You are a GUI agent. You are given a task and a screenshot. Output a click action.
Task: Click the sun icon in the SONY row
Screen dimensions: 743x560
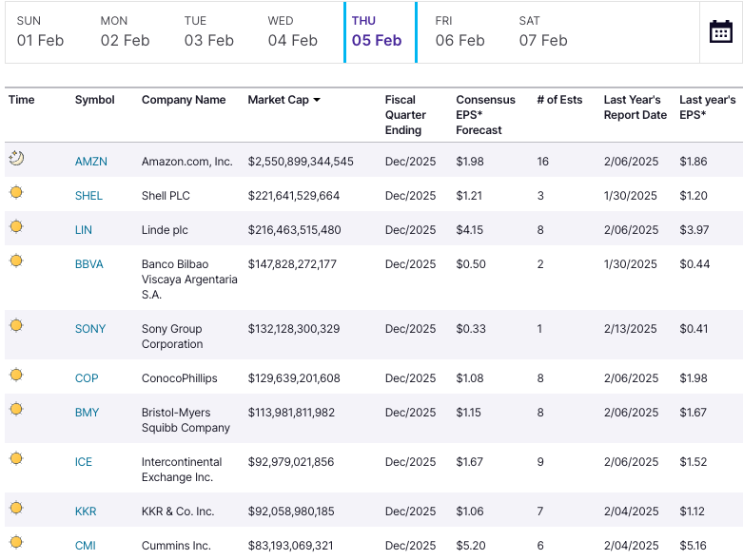pyautogui.click(x=16, y=326)
